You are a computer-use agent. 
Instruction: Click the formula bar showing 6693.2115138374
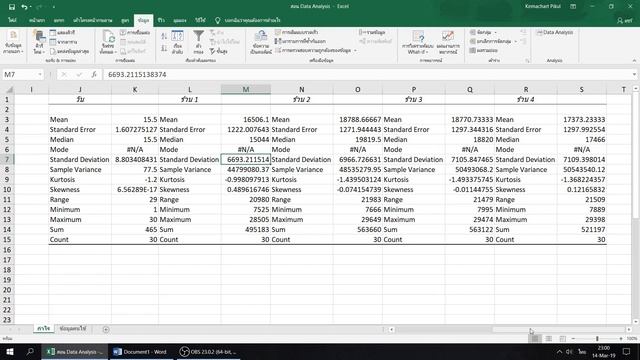[x=366, y=74]
